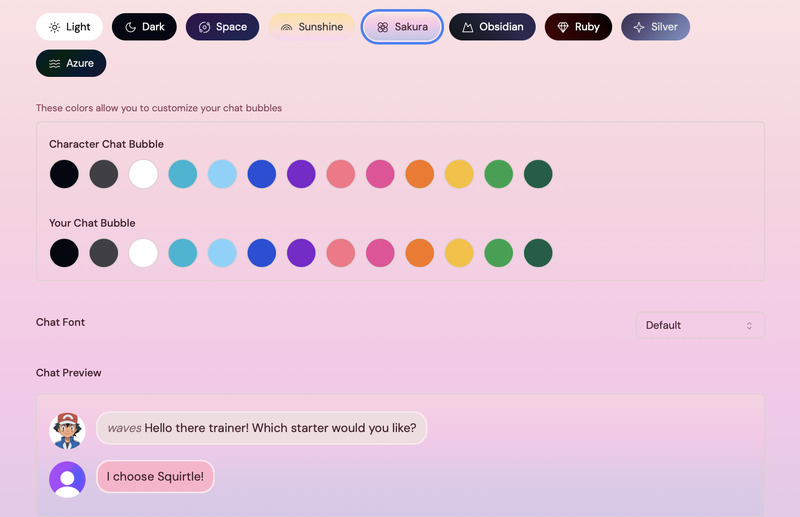Image resolution: width=800 pixels, height=517 pixels.
Task: Switch to the Dark theme
Action: 144,27
